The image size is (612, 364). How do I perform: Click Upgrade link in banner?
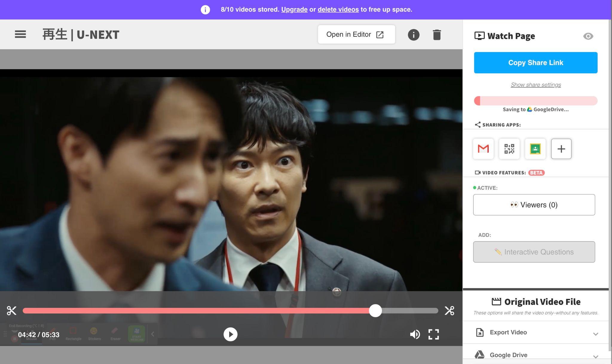pyautogui.click(x=294, y=9)
